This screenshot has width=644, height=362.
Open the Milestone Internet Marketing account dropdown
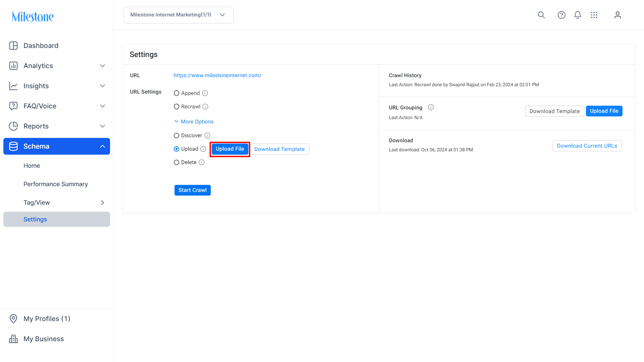click(179, 15)
